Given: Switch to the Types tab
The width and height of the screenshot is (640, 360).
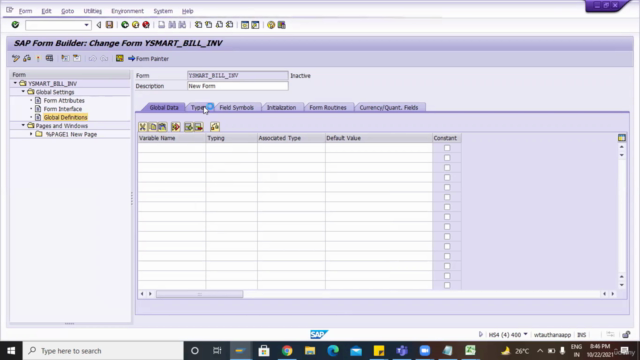Looking at the screenshot, I should pyautogui.click(x=199, y=107).
